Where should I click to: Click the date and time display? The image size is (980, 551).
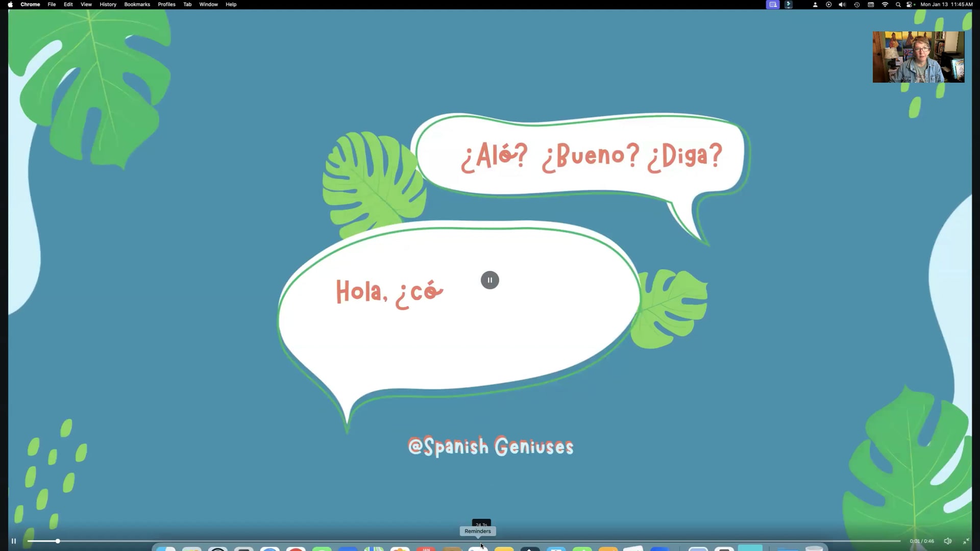pyautogui.click(x=946, y=5)
